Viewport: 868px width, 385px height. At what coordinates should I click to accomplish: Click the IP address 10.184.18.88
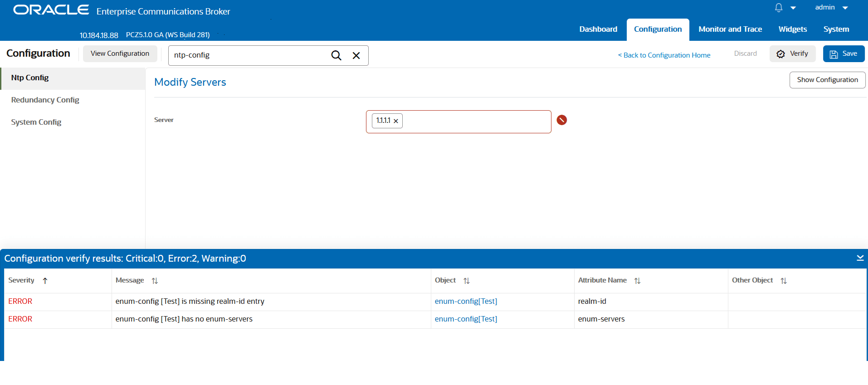(99, 35)
